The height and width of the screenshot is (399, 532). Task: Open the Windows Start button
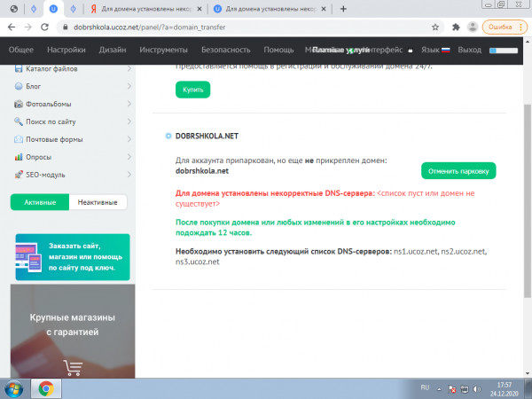(14, 389)
